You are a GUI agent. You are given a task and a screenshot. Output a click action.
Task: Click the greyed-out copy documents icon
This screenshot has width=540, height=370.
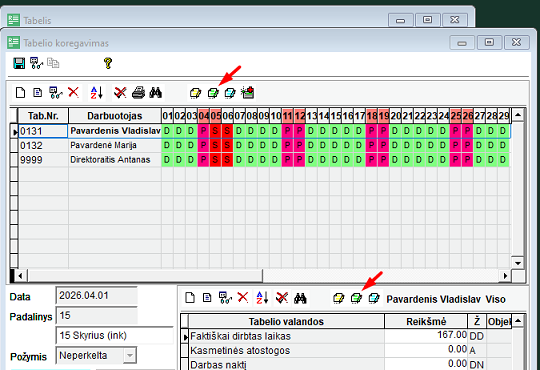pyautogui.click(x=53, y=63)
